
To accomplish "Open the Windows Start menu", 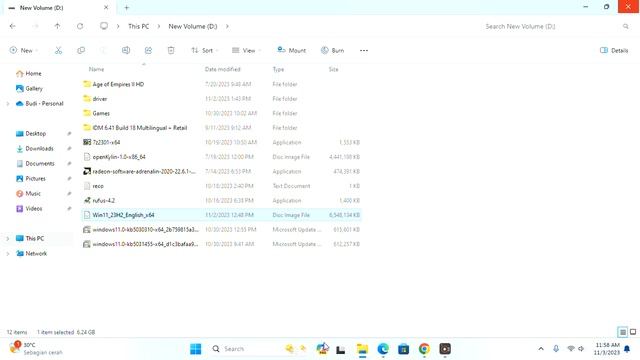I will pos(196,349).
